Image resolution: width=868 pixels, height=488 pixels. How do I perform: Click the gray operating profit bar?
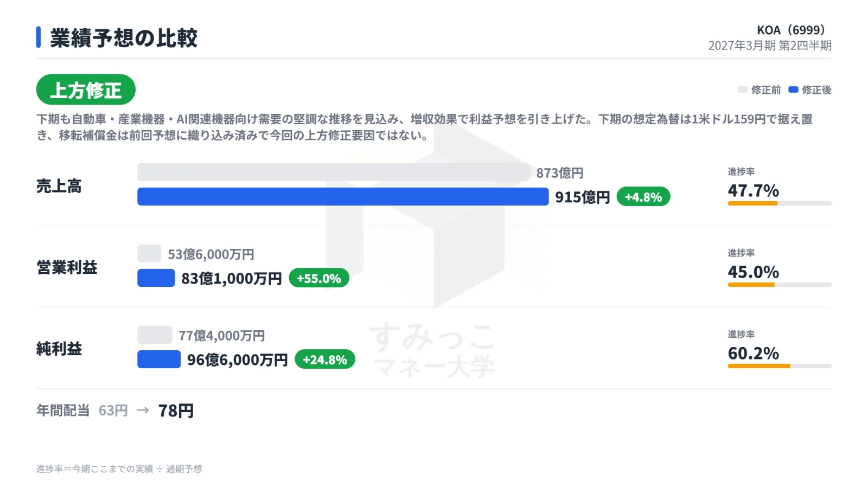coord(149,254)
